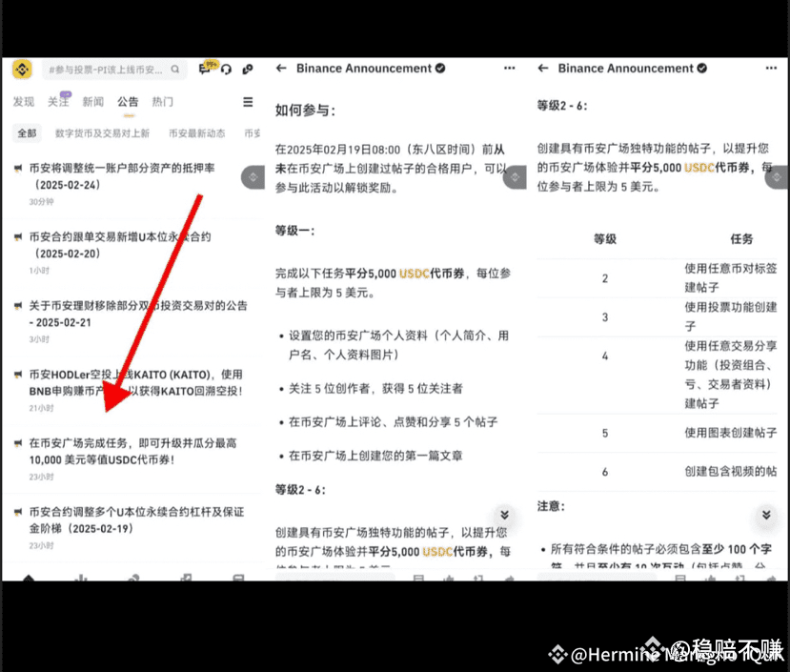Open more options on middle announcement page
The height and width of the screenshot is (672, 790).
[510, 68]
